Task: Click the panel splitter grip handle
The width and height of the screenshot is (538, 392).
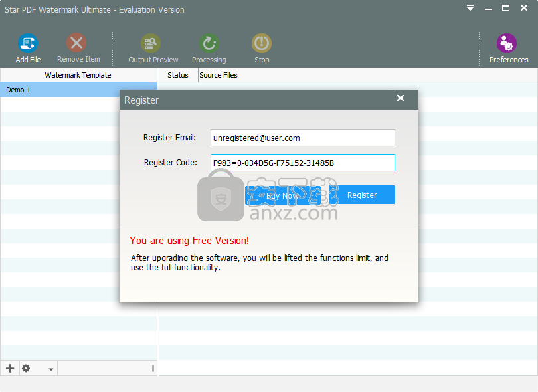Action: (152, 369)
